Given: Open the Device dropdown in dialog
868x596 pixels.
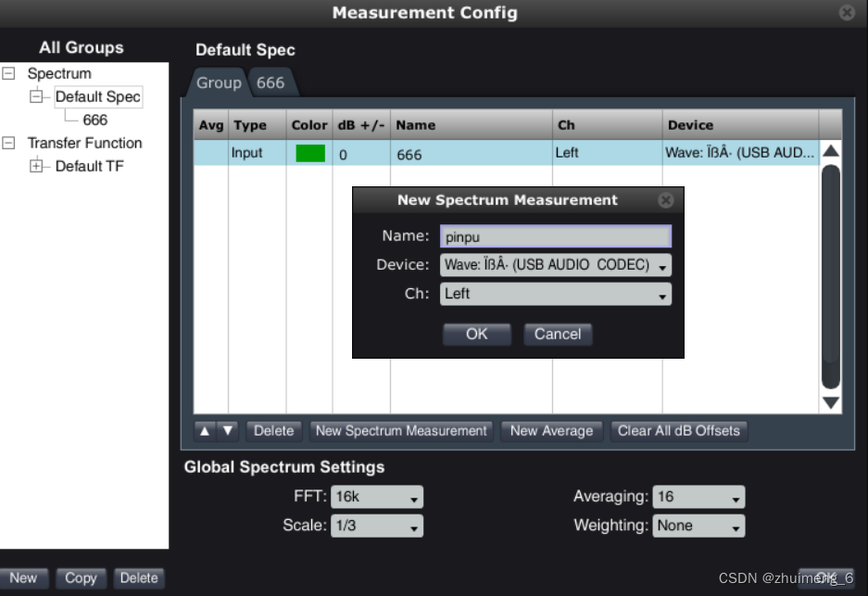Looking at the screenshot, I should [x=555, y=265].
